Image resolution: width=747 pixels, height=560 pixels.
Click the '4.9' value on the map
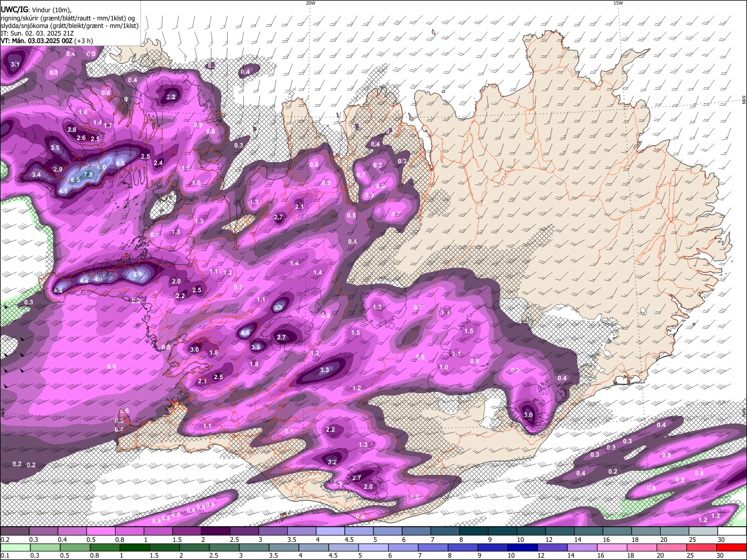[x=138, y=275]
